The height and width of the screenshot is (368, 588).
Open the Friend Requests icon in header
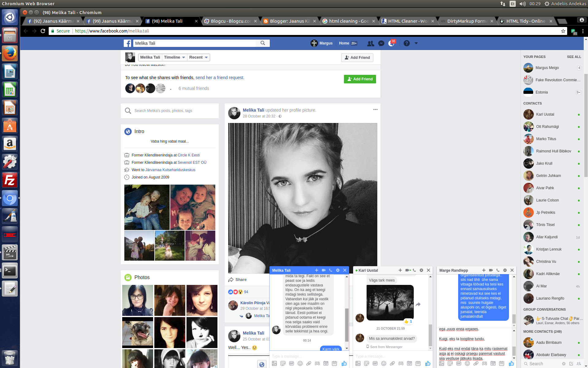[x=371, y=43]
